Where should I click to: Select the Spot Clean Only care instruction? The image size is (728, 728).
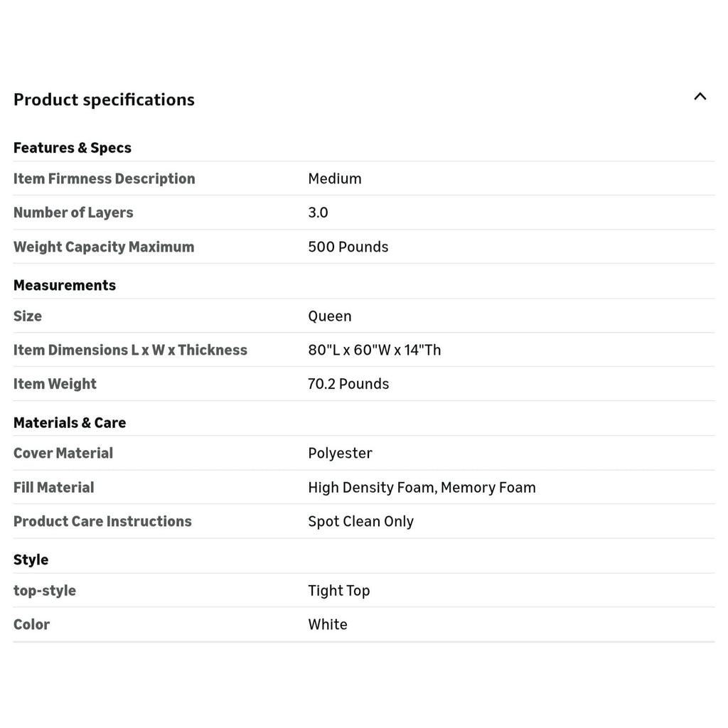360,521
